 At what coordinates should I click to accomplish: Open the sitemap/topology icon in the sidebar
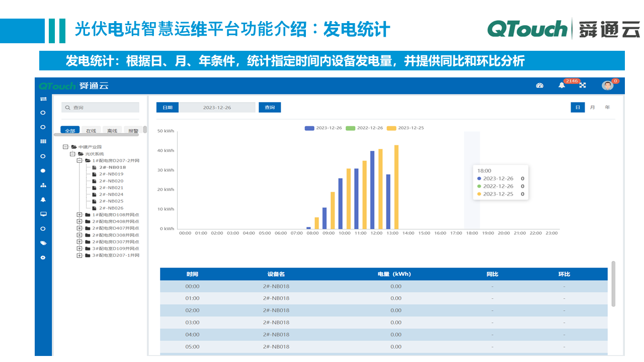pos(43,185)
